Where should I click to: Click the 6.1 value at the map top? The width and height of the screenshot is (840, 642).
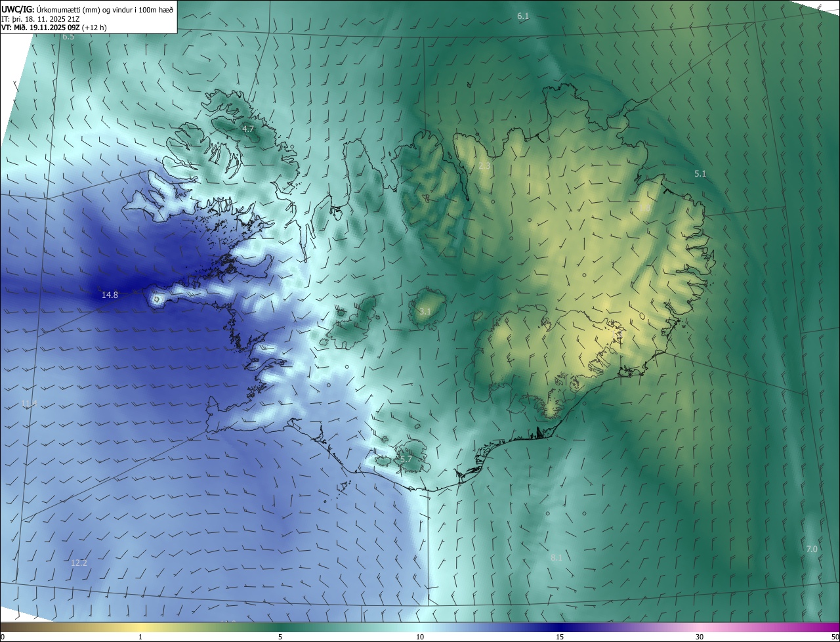coord(523,16)
